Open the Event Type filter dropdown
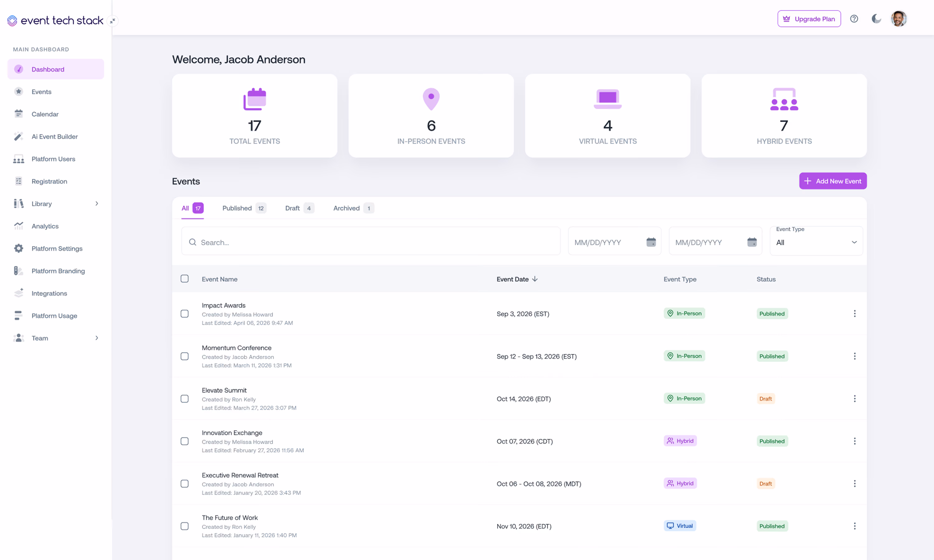934x560 pixels. (816, 241)
